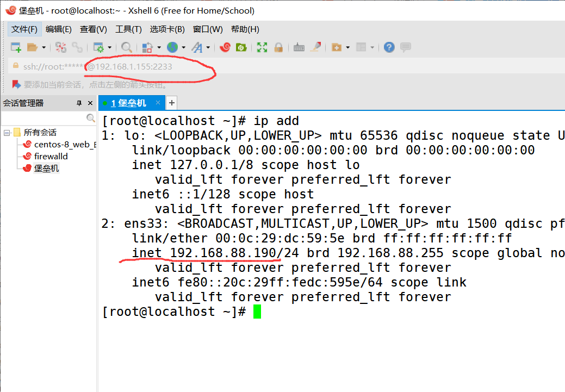The width and height of the screenshot is (565, 392).
Task: Open the dropdown arrow beside Open folder icon
Action: point(44,47)
